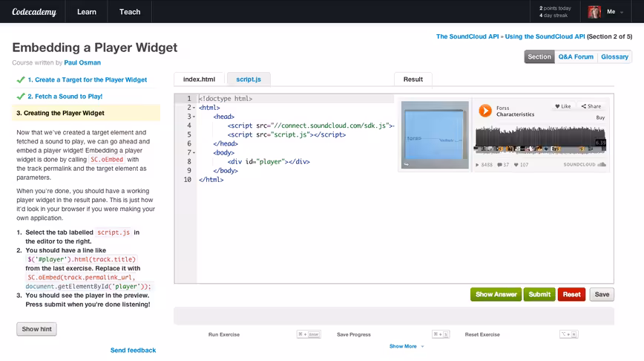This screenshot has width=644, height=361.
Task: Select exercise 3 Creating the Player Widget
Action: click(86, 113)
